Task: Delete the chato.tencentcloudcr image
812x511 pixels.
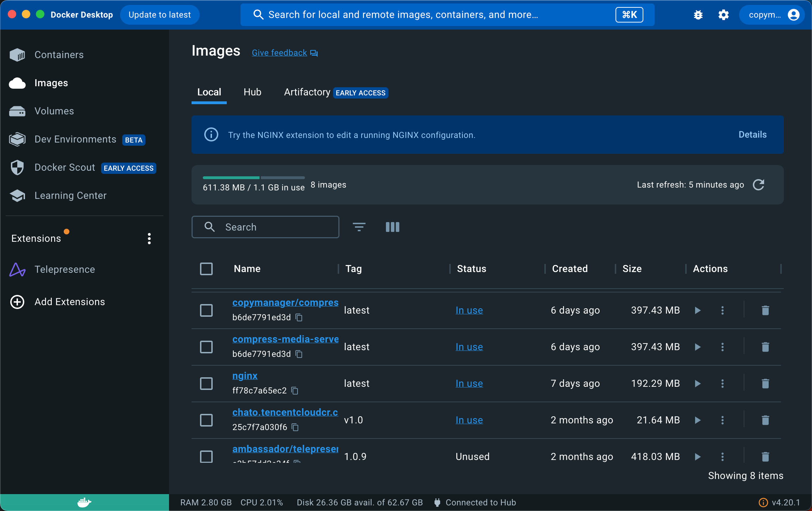Action: click(x=765, y=420)
